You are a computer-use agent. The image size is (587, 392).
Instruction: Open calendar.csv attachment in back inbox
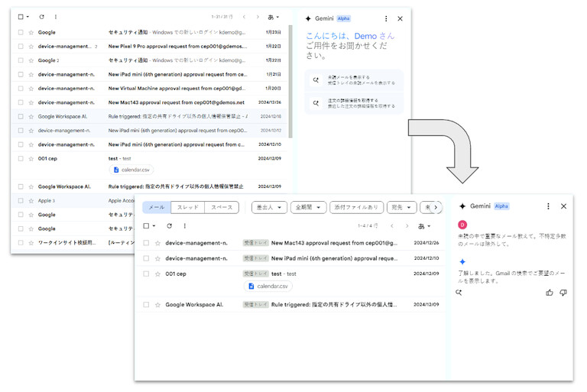coord(131,170)
